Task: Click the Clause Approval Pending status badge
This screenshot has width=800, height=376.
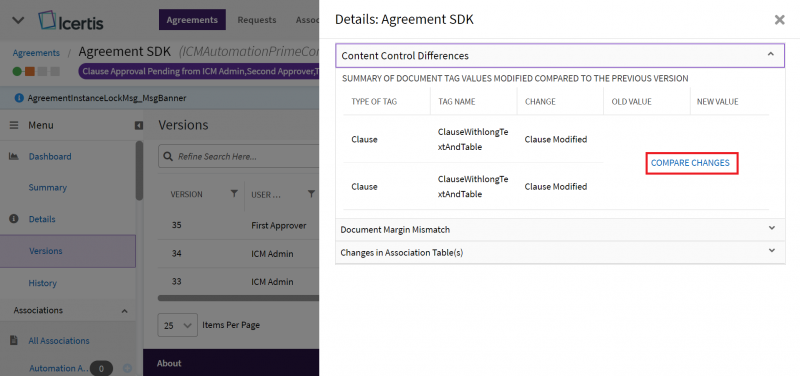Action: pyautogui.click(x=198, y=71)
